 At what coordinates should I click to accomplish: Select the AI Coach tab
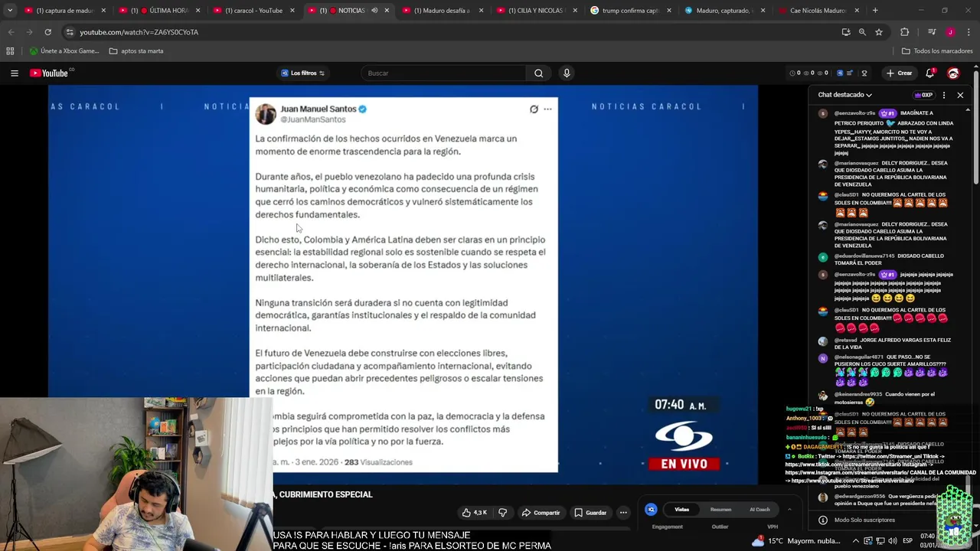759,510
